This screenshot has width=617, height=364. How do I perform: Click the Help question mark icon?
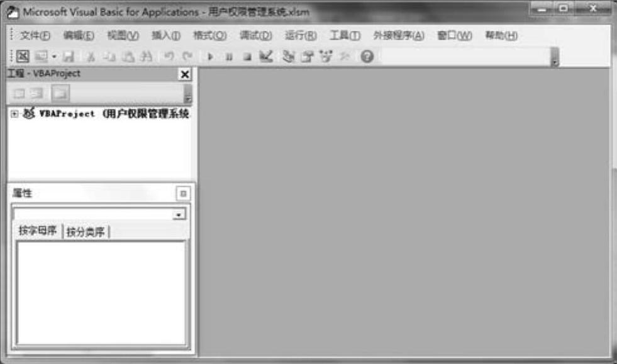point(367,57)
